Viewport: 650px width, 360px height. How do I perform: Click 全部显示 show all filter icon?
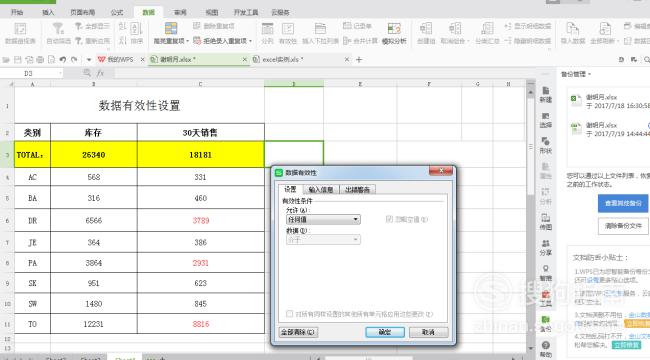click(78, 26)
